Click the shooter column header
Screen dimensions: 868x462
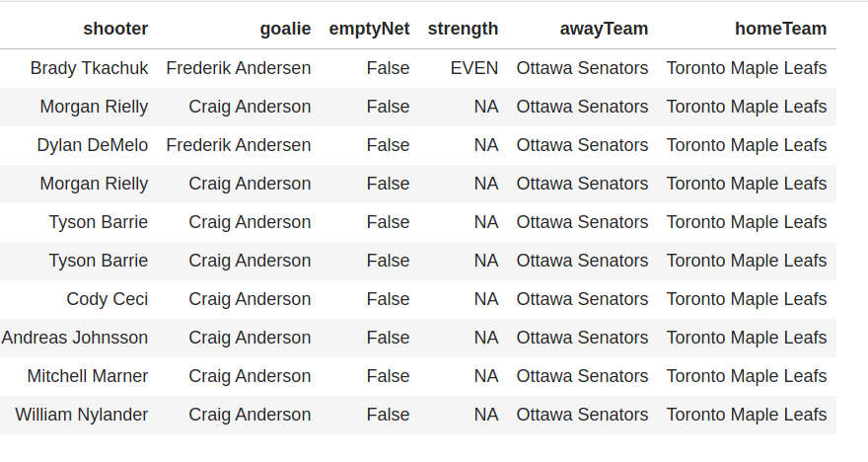(115, 29)
